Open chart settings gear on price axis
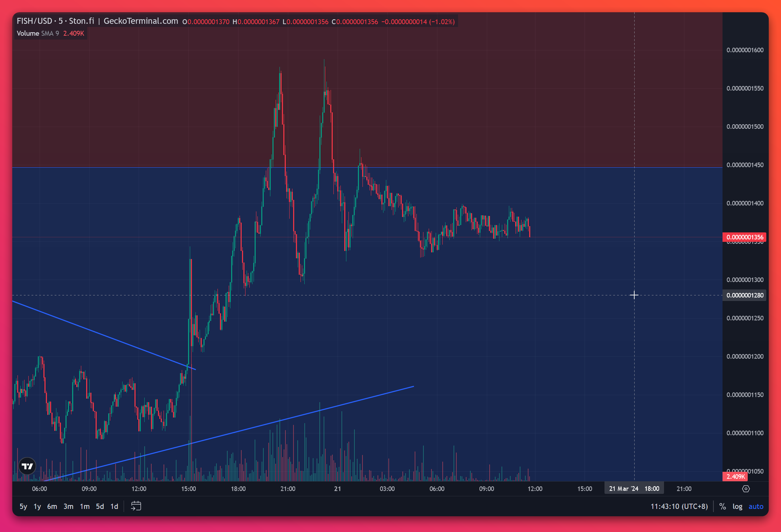This screenshot has width=781, height=532. 746,489
